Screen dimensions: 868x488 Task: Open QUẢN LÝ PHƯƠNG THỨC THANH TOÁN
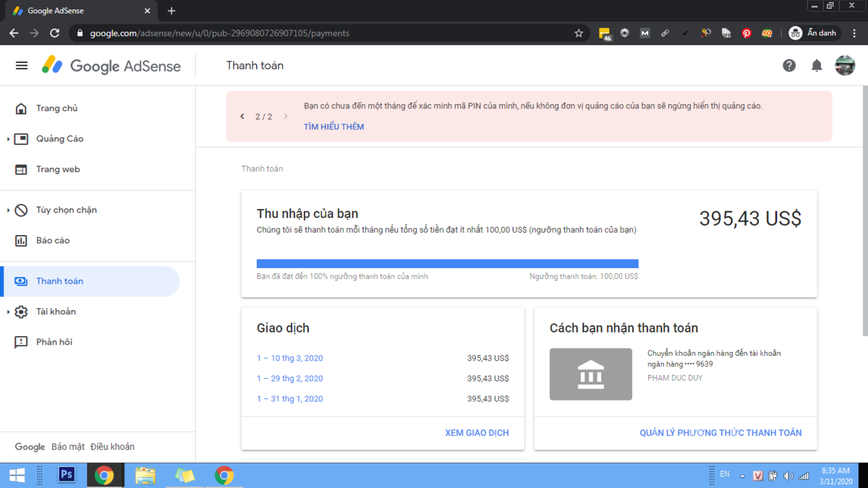click(x=720, y=433)
